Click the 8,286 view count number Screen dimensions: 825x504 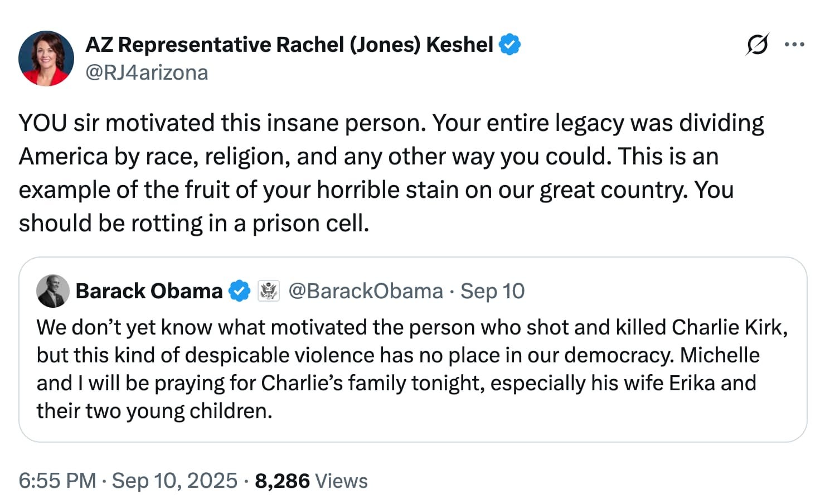(282, 481)
